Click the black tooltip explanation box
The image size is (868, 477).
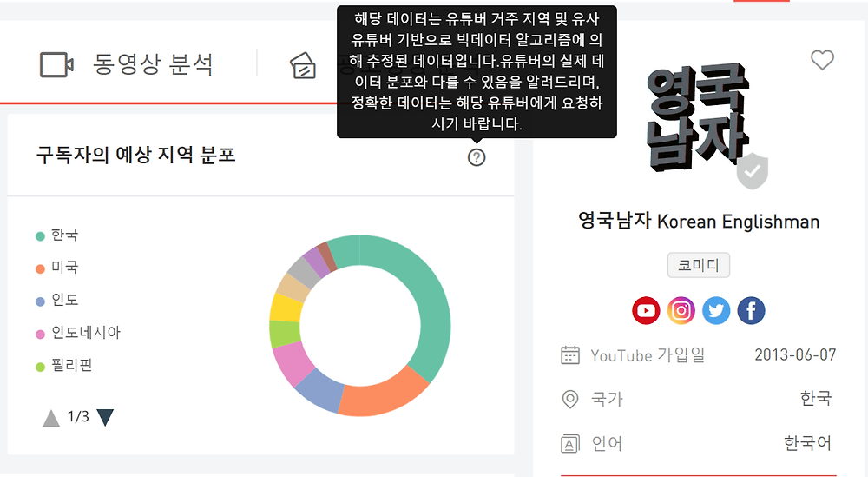coord(477,71)
